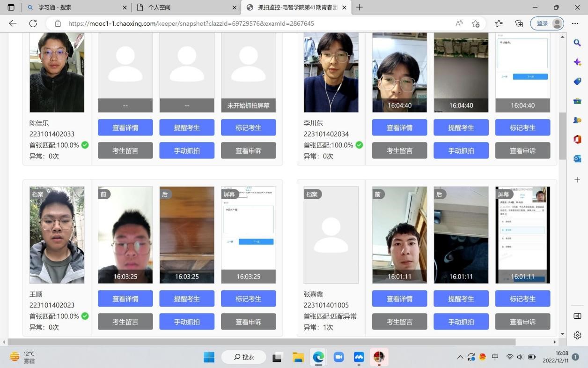Open 王顺's front camera snapshot thumbnail
The width and height of the screenshot is (588, 368).
125,234
